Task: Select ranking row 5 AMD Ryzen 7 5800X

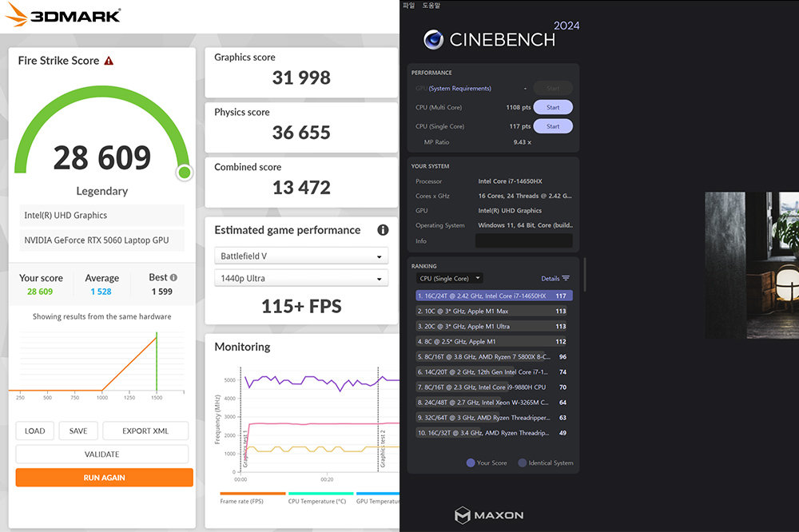Action: (x=494, y=357)
